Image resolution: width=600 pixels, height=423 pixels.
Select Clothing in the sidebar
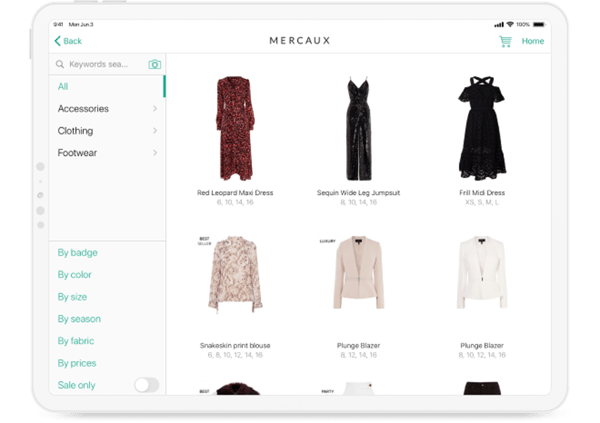click(75, 131)
